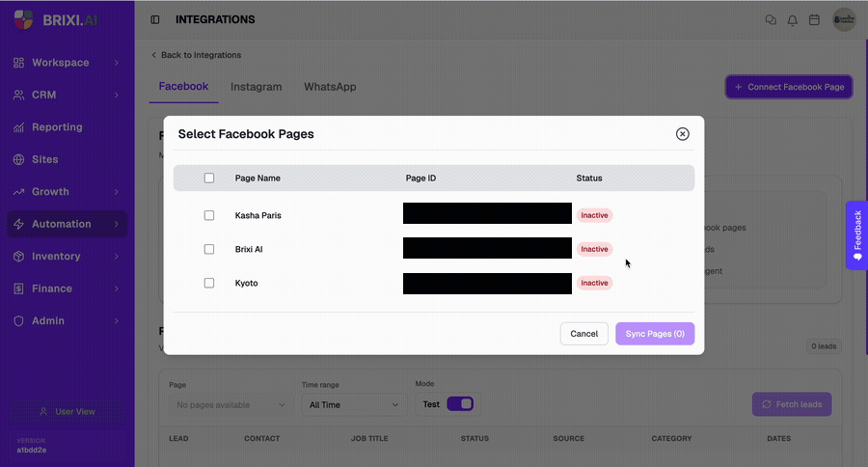Screen dimensions: 868x467
Task: Click the Kasha Paris page name
Action: click(258, 215)
